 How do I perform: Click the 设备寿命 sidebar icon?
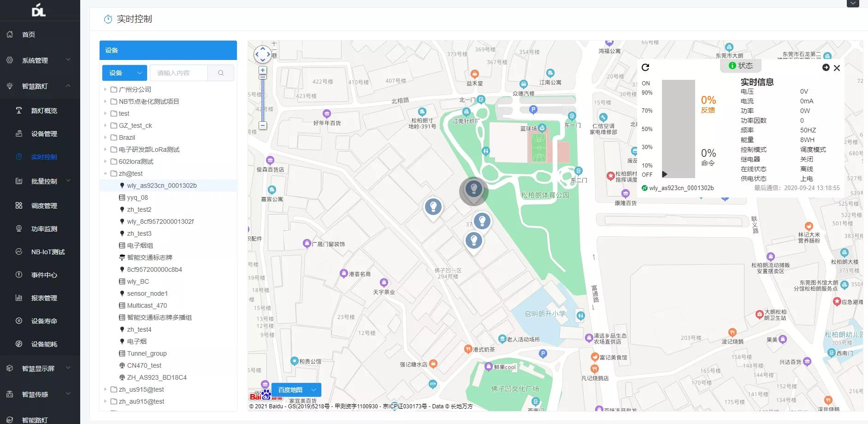point(19,321)
